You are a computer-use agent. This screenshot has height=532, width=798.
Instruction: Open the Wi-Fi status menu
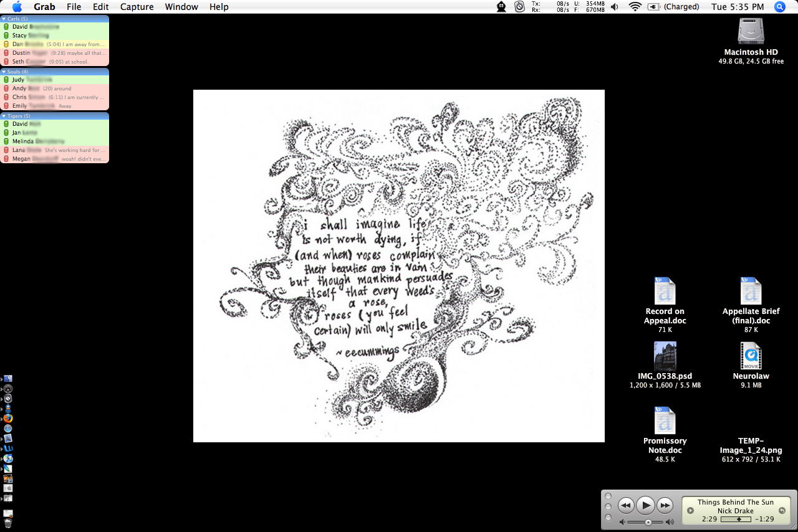tap(635, 7)
